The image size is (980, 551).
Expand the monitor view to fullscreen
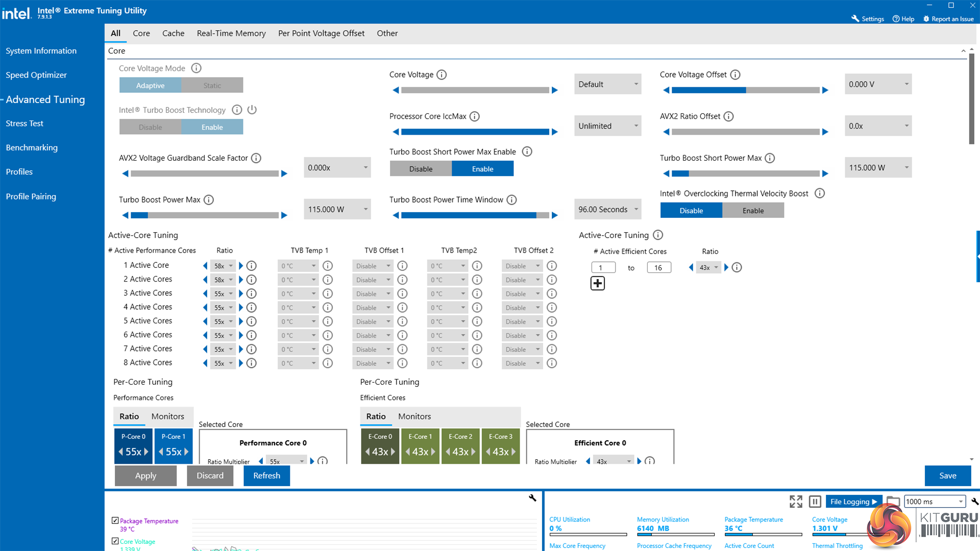(796, 502)
